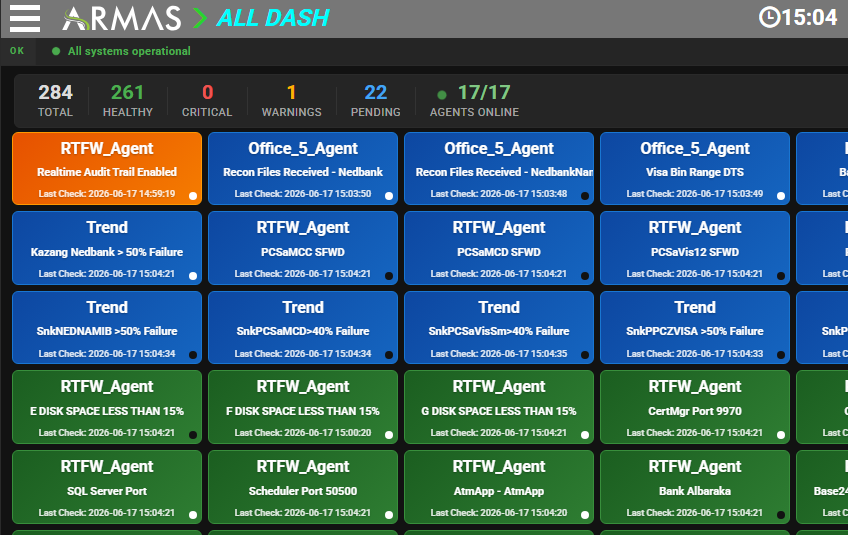
Task: Click SnkPPCZVISA >50% Failure text
Action: [x=695, y=331]
